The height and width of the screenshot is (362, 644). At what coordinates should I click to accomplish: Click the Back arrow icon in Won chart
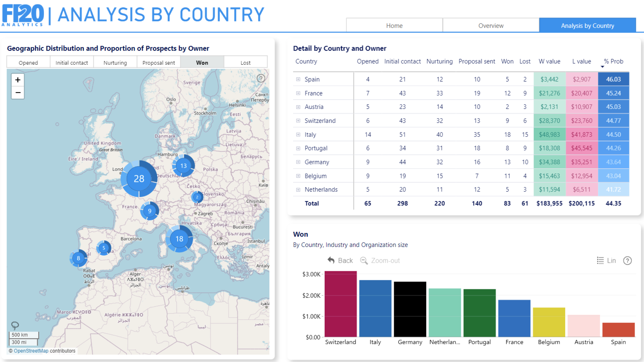(x=331, y=260)
